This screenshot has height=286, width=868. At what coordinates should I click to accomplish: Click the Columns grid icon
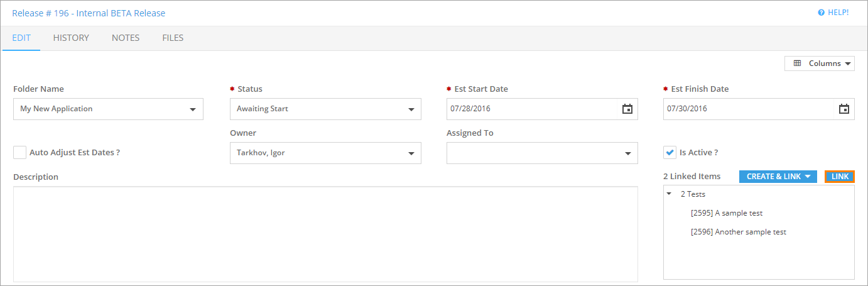tap(798, 63)
